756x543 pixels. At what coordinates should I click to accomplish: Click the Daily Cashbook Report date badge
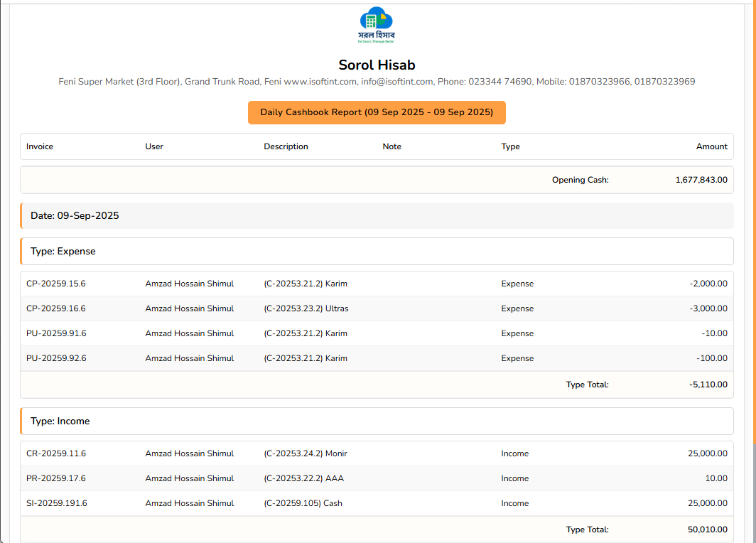pyautogui.click(x=377, y=112)
